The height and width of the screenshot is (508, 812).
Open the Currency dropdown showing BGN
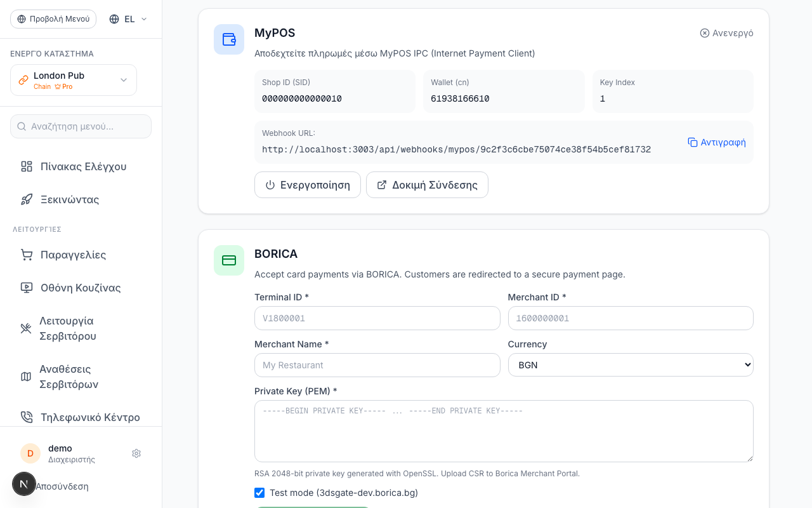(x=631, y=365)
